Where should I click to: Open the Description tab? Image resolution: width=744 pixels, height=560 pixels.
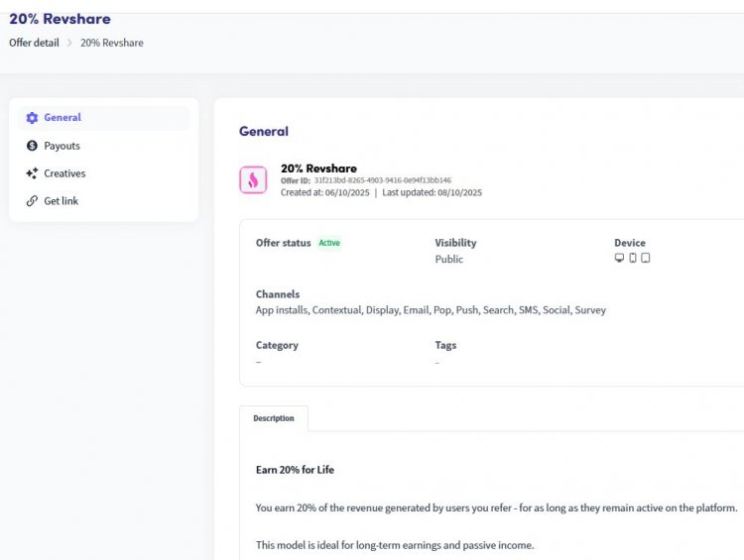[x=274, y=418]
